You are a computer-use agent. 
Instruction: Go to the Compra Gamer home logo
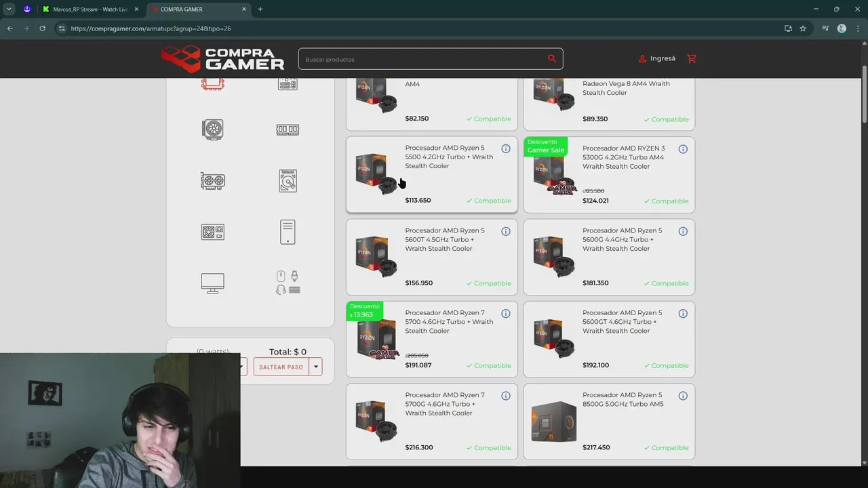[x=223, y=59]
